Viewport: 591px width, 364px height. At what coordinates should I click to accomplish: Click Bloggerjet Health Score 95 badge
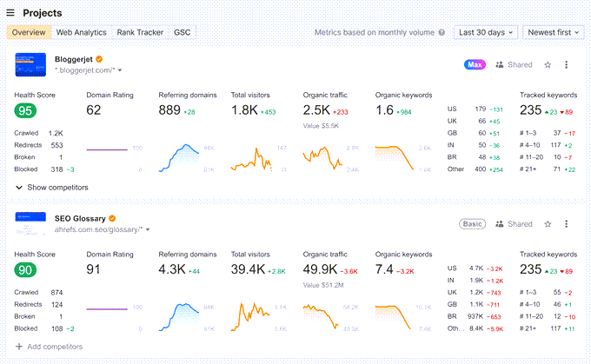(x=25, y=111)
